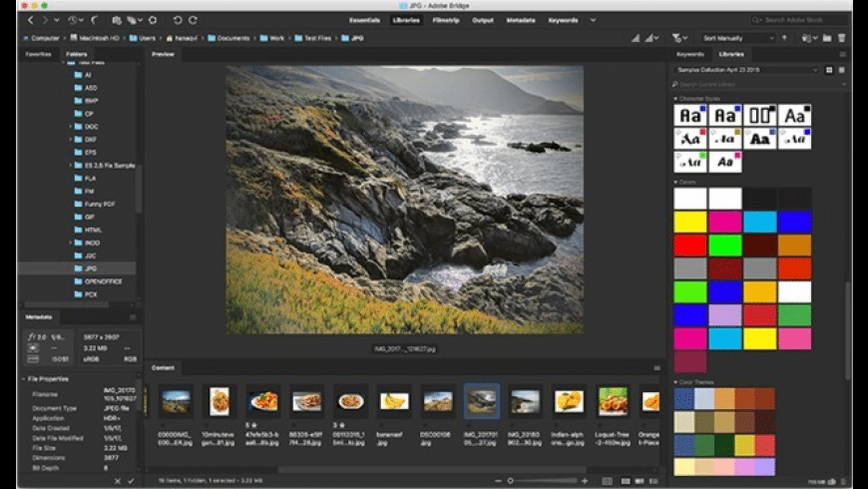Expand the INDD folder in tree
Image resolution: width=868 pixels, height=489 pixels.
pyautogui.click(x=71, y=243)
